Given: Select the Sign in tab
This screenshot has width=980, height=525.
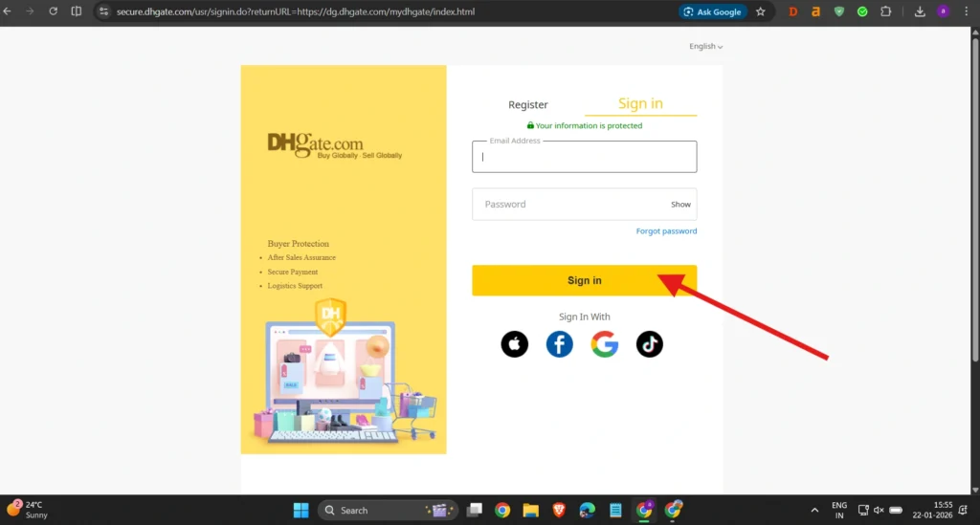Looking at the screenshot, I should point(640,103).
